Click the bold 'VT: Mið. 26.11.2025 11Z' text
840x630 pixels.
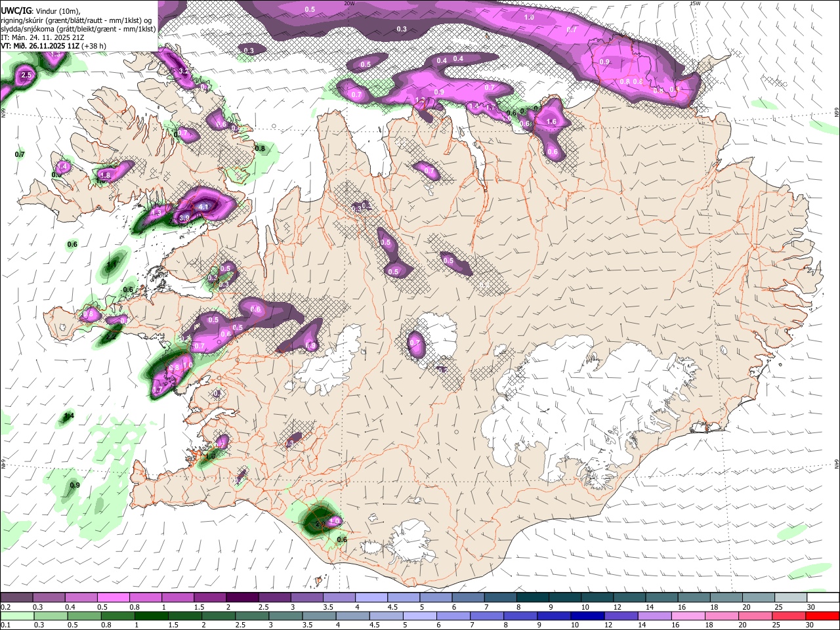(x=41, y=46)
